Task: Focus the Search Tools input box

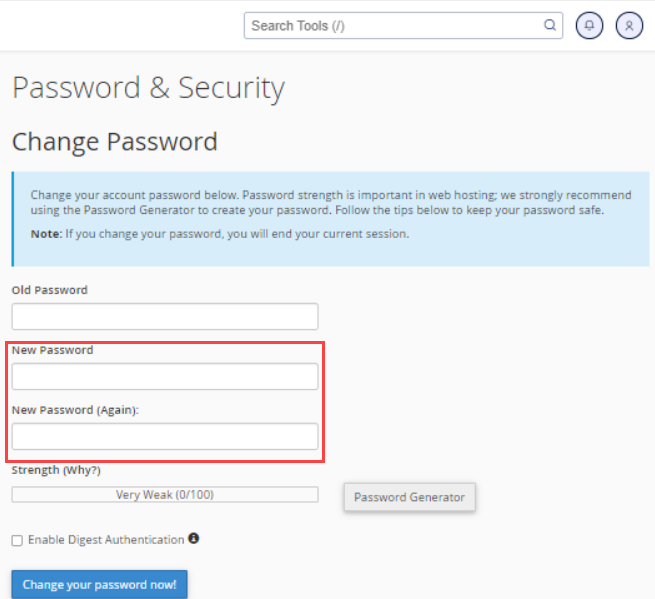Action: click(x=390, y=26)
